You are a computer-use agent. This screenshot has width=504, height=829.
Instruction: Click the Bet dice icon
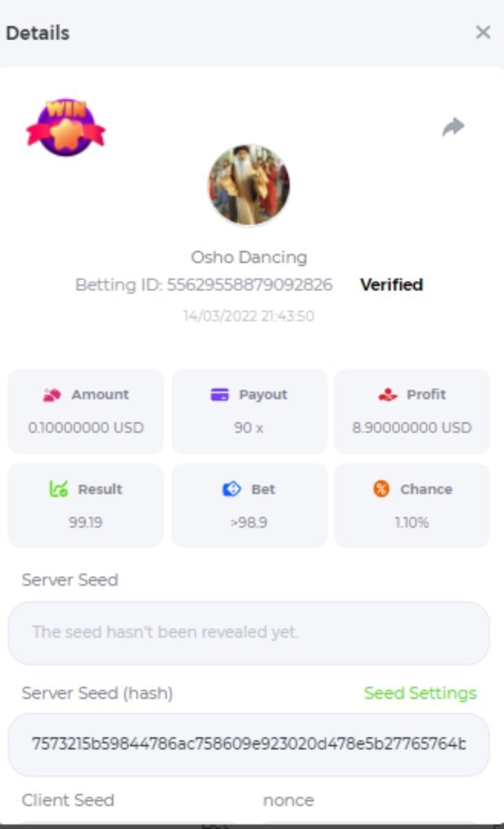coord(231,489)
